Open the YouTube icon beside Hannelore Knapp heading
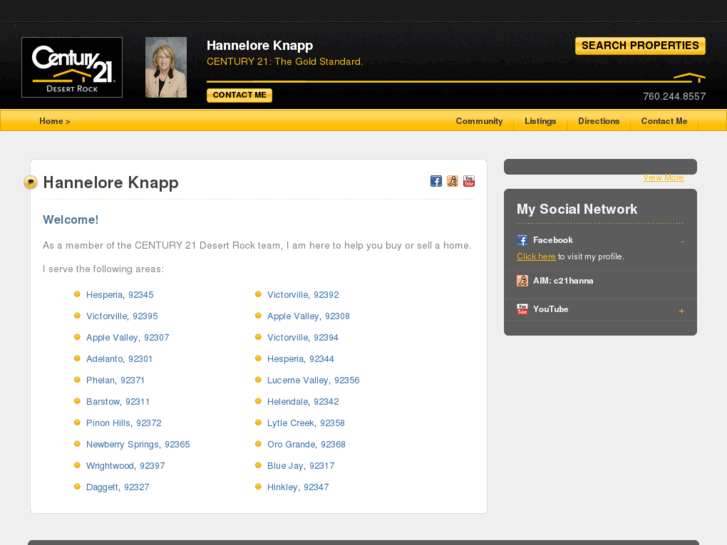 pos(469,181)
